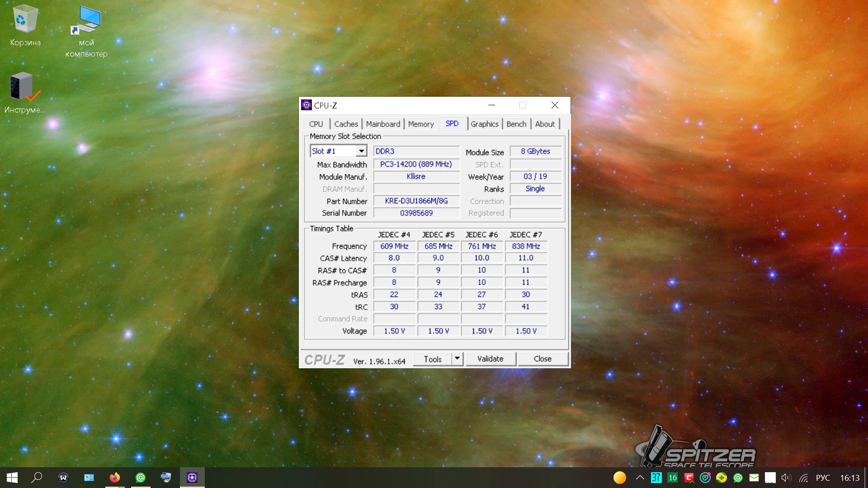Click the Close button in CPU-Z
The image size is (868, 488).
pos(542,359)
